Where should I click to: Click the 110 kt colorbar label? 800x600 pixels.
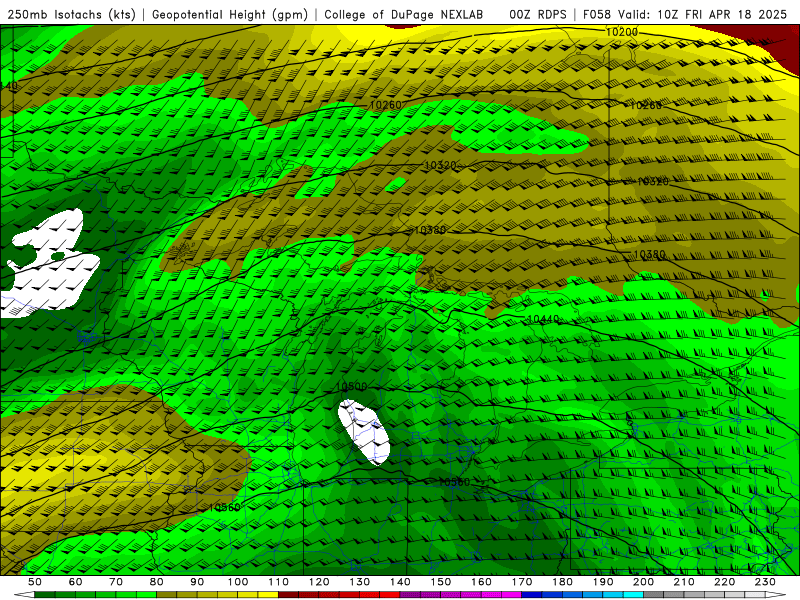[279, 582]
